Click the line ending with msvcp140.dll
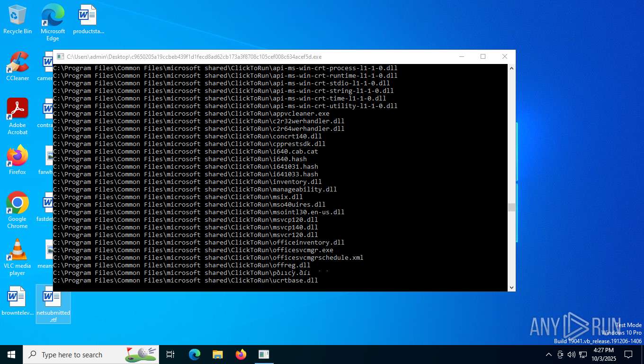 point(186,227)
